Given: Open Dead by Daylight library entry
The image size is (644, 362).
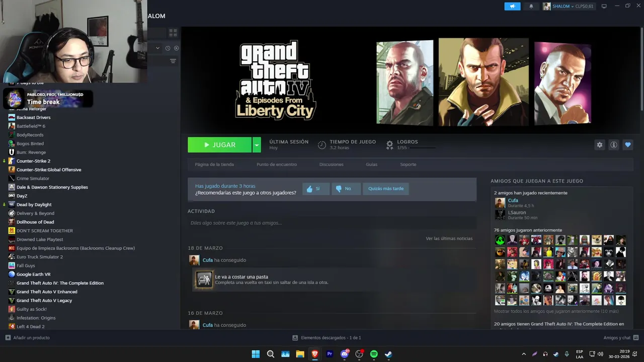Looking at the screenshot, I should tap(34, 205).
